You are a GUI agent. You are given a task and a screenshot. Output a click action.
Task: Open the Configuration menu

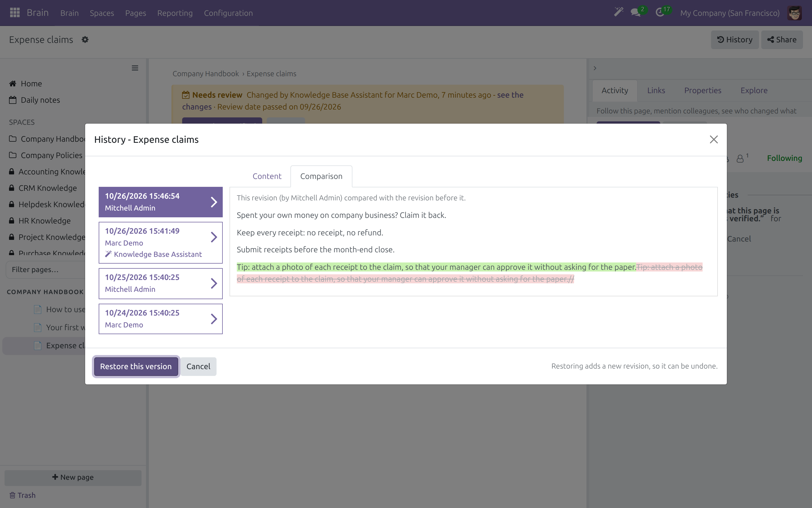228,13
